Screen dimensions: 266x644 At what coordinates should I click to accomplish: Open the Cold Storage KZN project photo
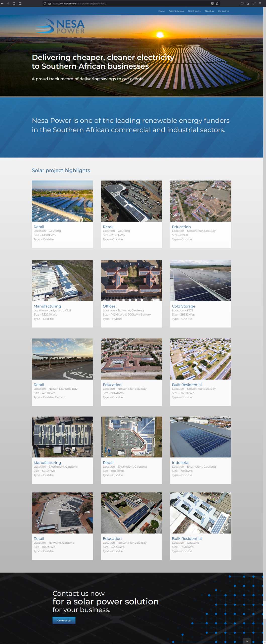201,280
